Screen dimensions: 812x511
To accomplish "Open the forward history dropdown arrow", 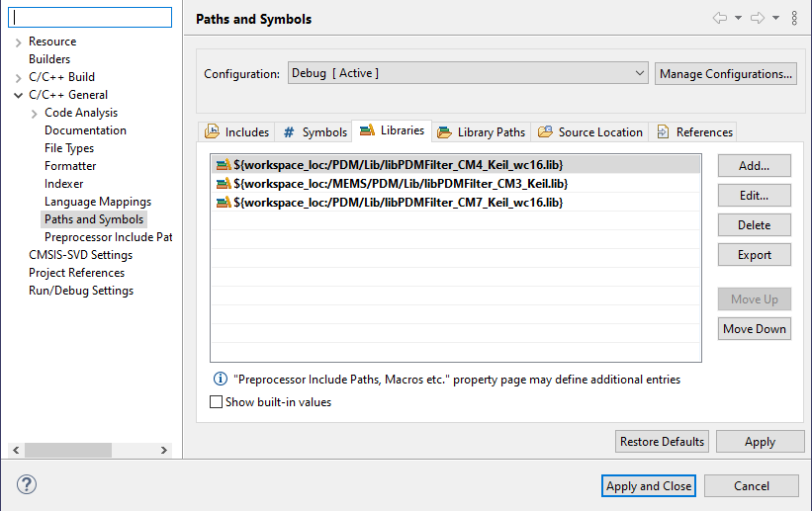I will point(775,18).
